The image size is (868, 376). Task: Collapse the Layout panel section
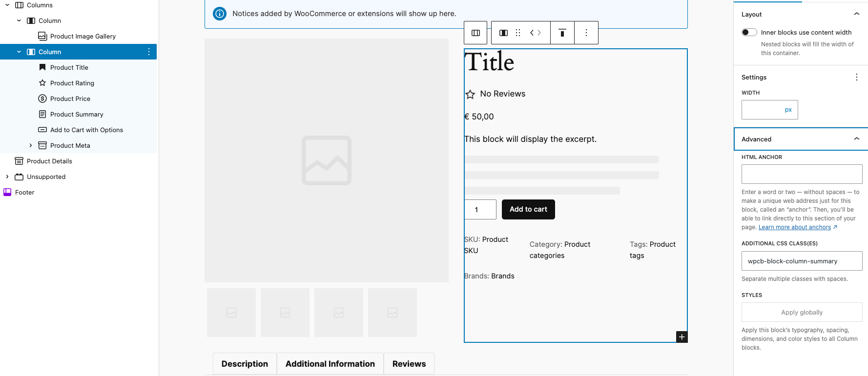point(856,14)
